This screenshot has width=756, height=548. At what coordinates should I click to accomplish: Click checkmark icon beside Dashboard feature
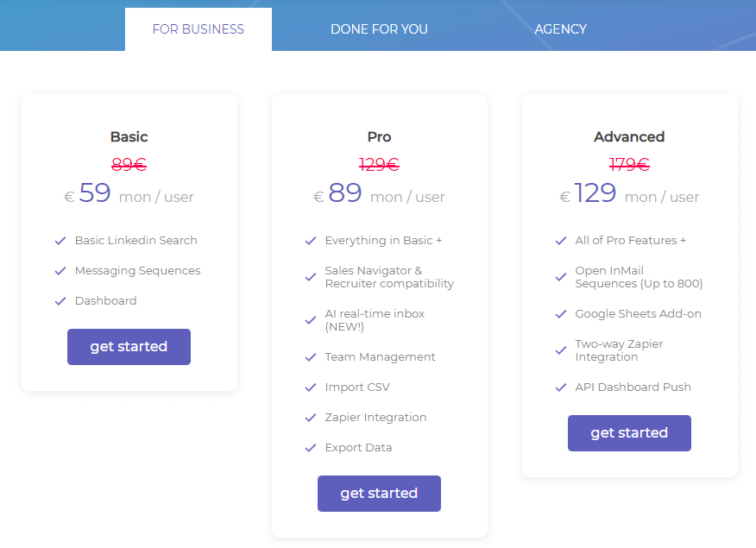point(60,301)
